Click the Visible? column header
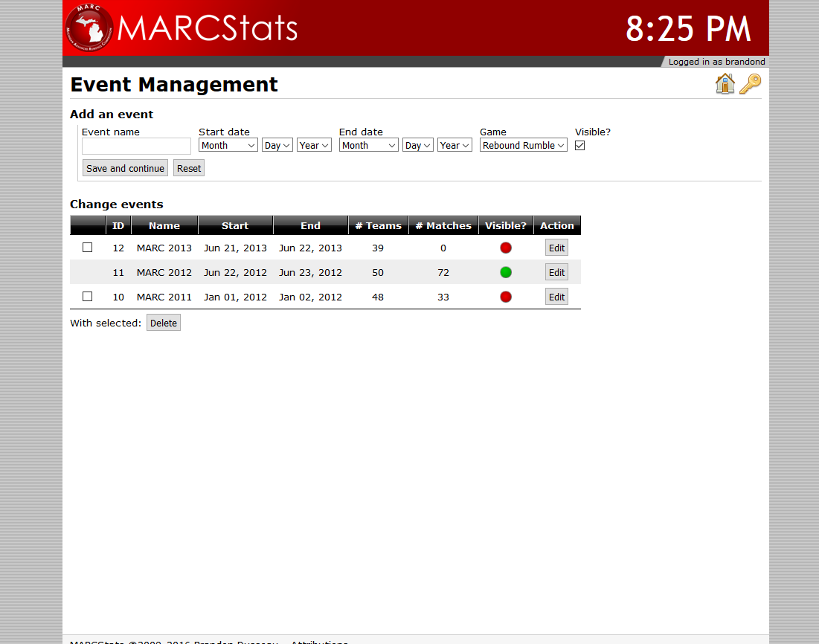Screen dimensions: 819x644 coord(506,225)
